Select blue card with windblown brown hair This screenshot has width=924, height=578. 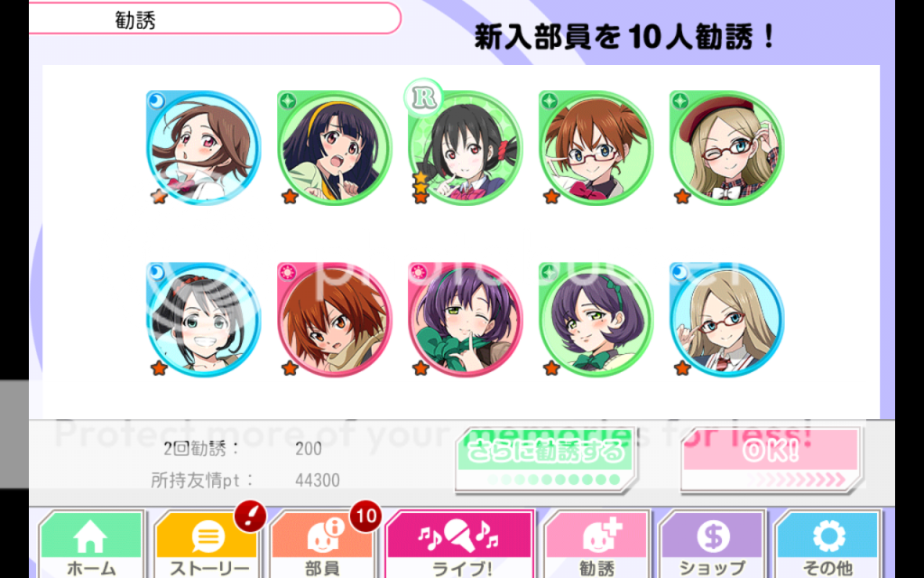pos(203,147)
